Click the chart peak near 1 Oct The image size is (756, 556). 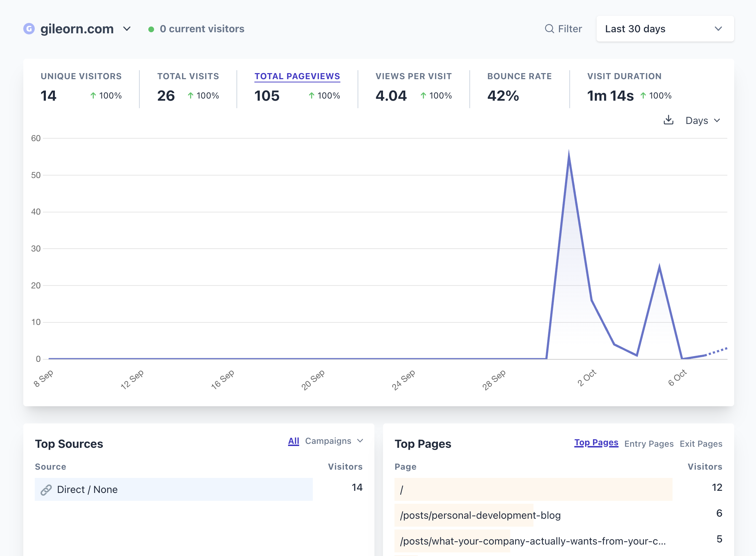[569, 153]
